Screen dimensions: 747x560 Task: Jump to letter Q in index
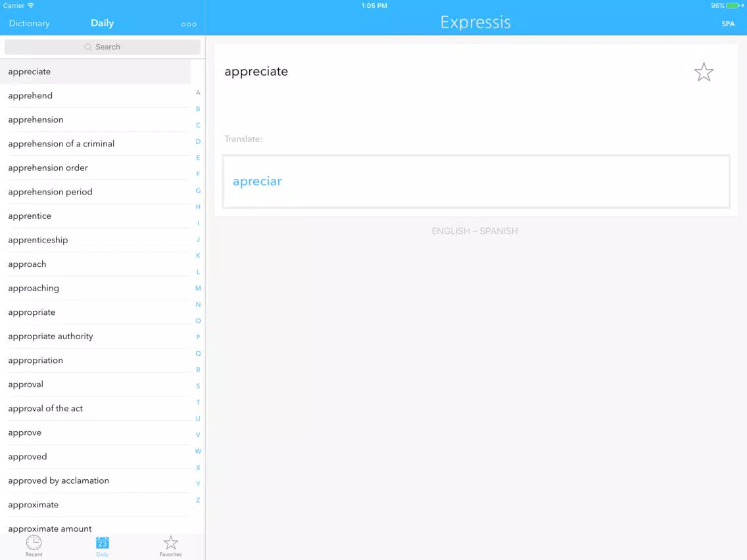(x=198, y=354)
